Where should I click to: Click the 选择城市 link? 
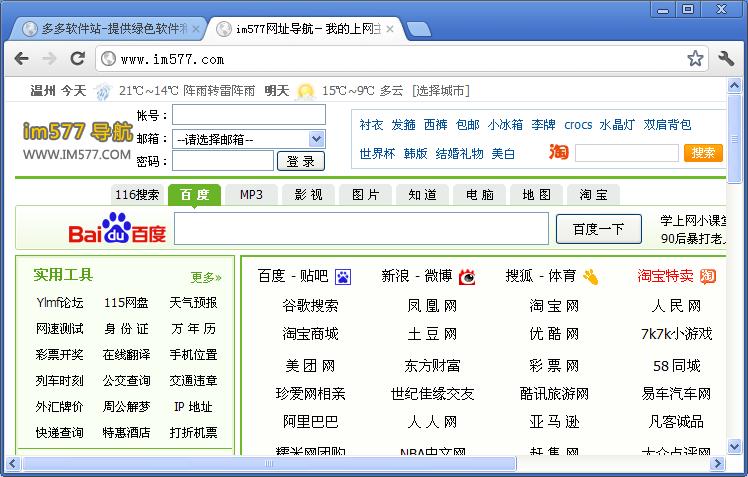pyautogui.click(x=441, y=91)
